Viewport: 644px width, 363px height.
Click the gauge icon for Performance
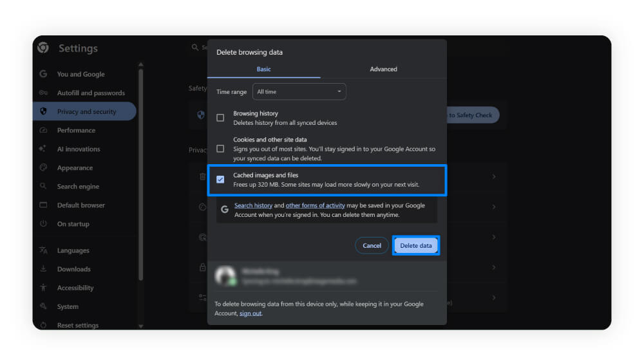tap(43, 130)
